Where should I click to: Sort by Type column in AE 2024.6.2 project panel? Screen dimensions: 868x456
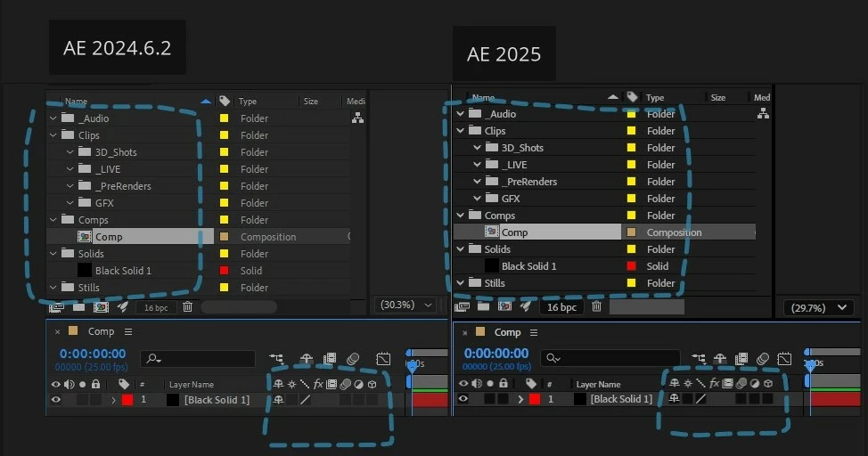click(248, 102)
